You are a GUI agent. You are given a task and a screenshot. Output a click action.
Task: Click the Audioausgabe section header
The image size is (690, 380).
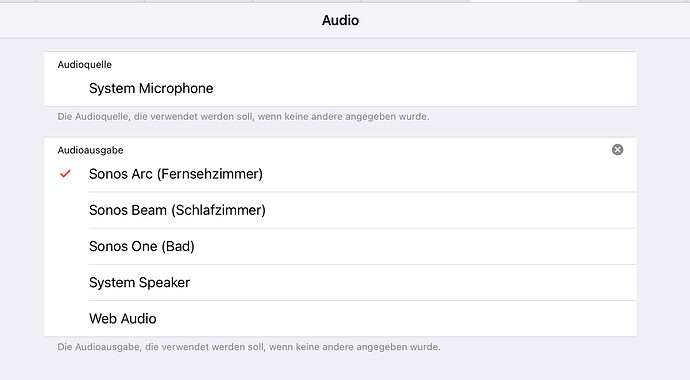(x=90, y=150)
